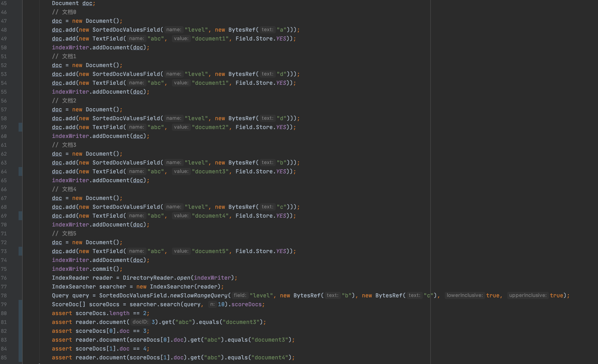Screen dimensions: 598x364
Task: Click Field.Store.YES on line 59
Action: click(x=261, y=127)
